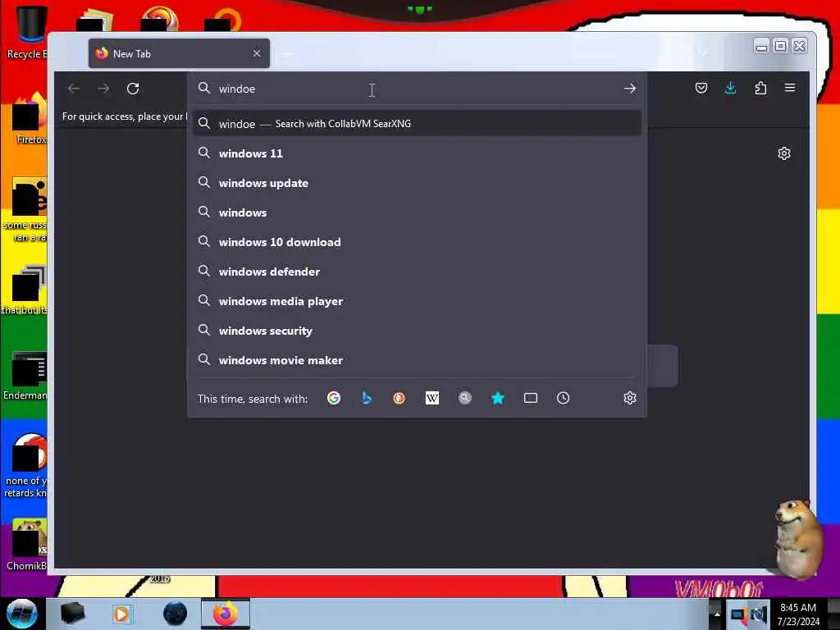Open search settings gear in dropdown
The width and height of the screenshot is (840, 630).
(629, 398)
